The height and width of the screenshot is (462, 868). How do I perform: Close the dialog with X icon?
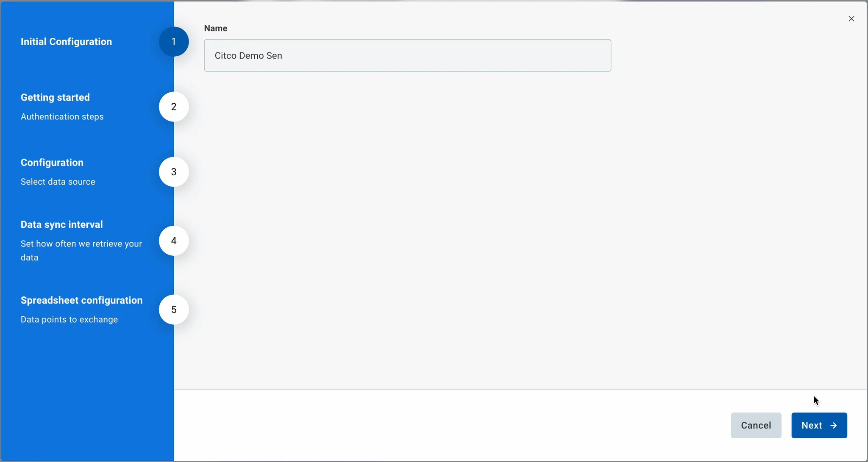(x=851, y=19)
